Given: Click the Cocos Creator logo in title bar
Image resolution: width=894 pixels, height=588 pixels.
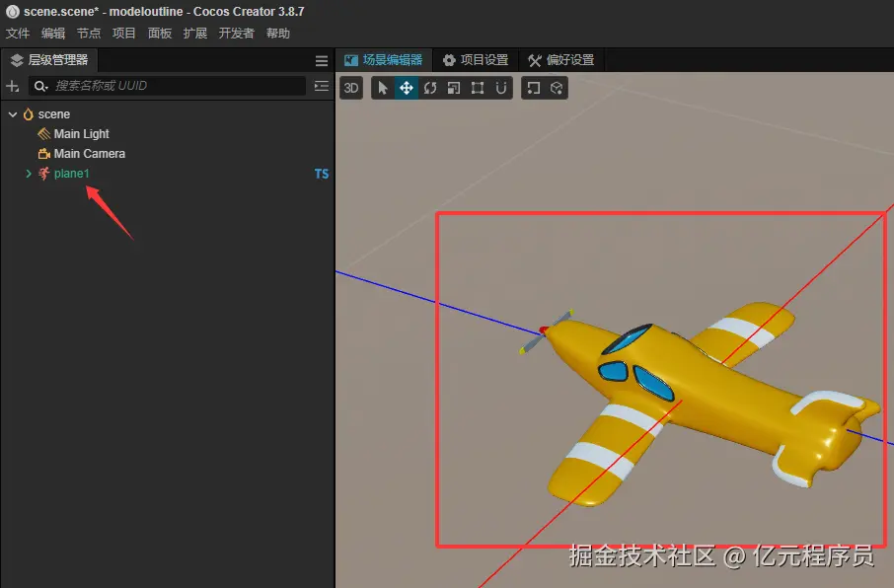Looking at the screenshot, I should (x=13, y=12).
